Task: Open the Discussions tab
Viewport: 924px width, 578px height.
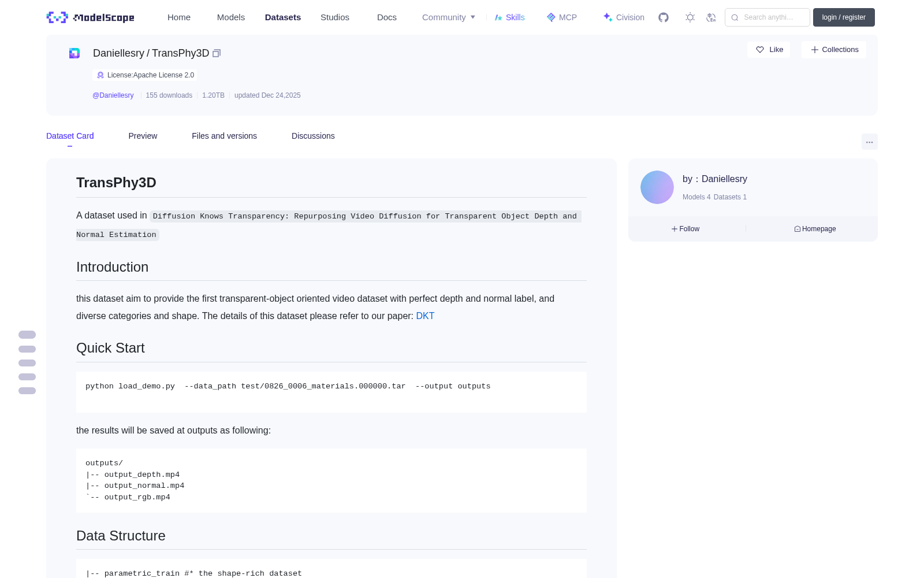Action: coord(313,136)
